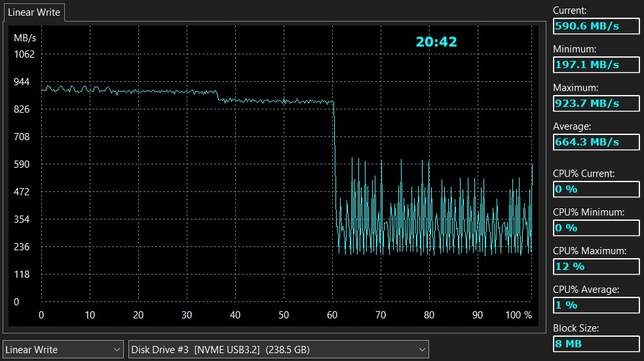
Task: Click the 944 value on the Y axis
Action: coord(22,82)
